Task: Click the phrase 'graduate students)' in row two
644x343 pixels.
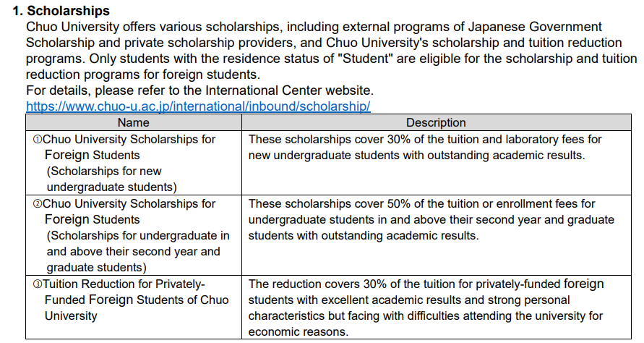Action: point(97,267)
